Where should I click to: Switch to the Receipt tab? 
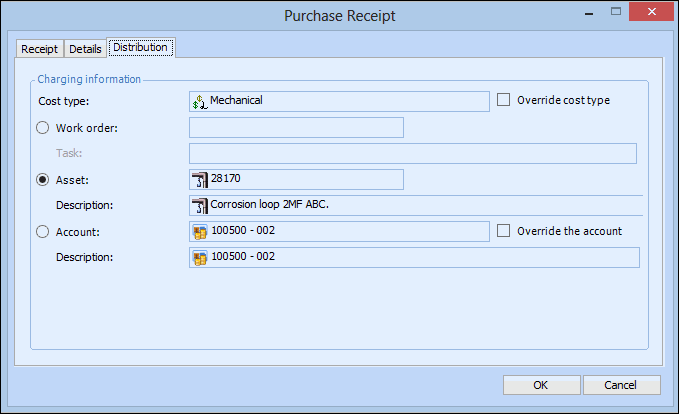41,49
